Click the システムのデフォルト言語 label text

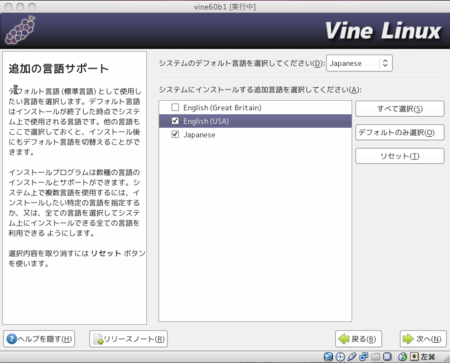(x=242, y=63)
